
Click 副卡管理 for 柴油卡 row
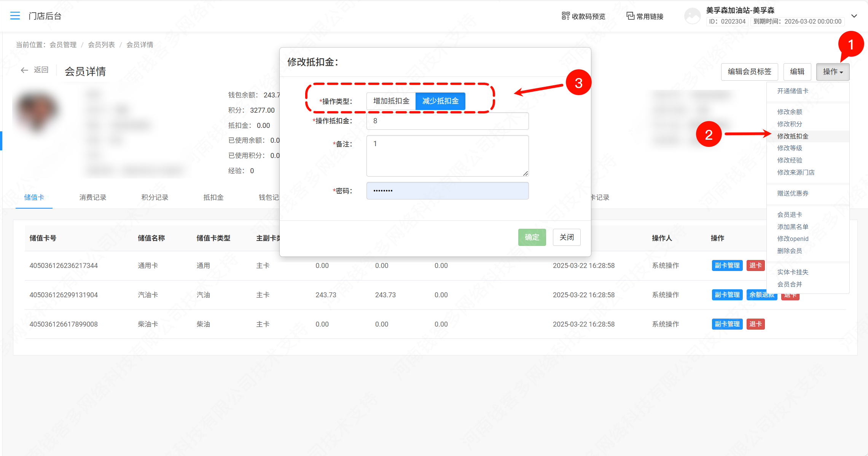[x=727, y=324]
